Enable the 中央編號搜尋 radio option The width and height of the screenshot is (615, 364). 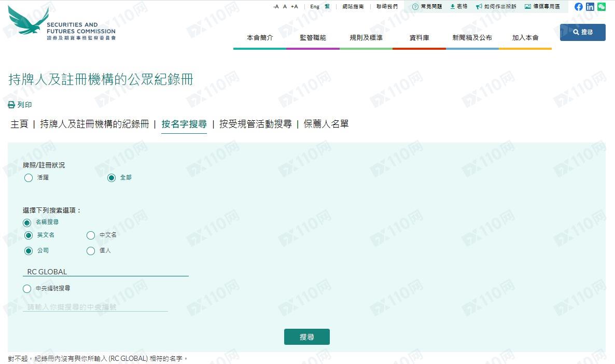coord(27,289)
